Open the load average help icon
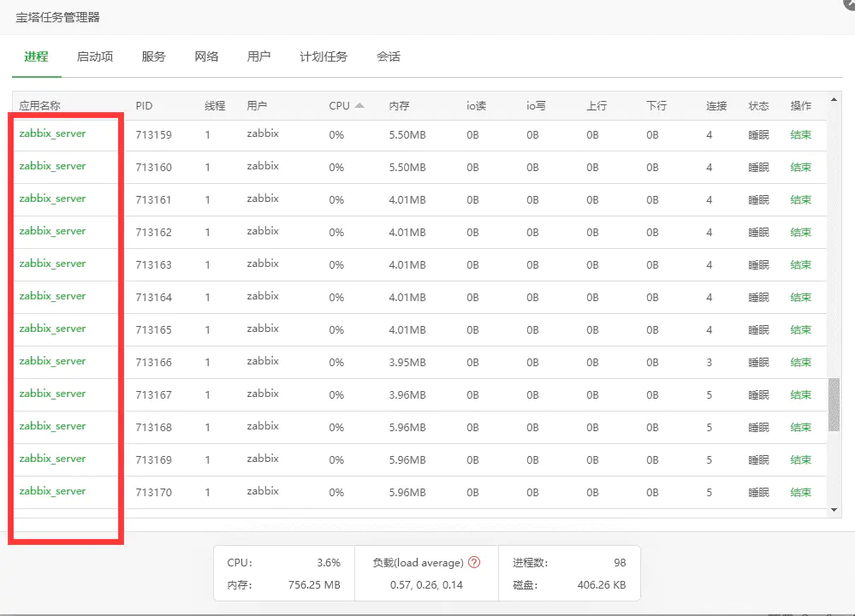This screenshot has width=855, height=616. tap(474, 562)
